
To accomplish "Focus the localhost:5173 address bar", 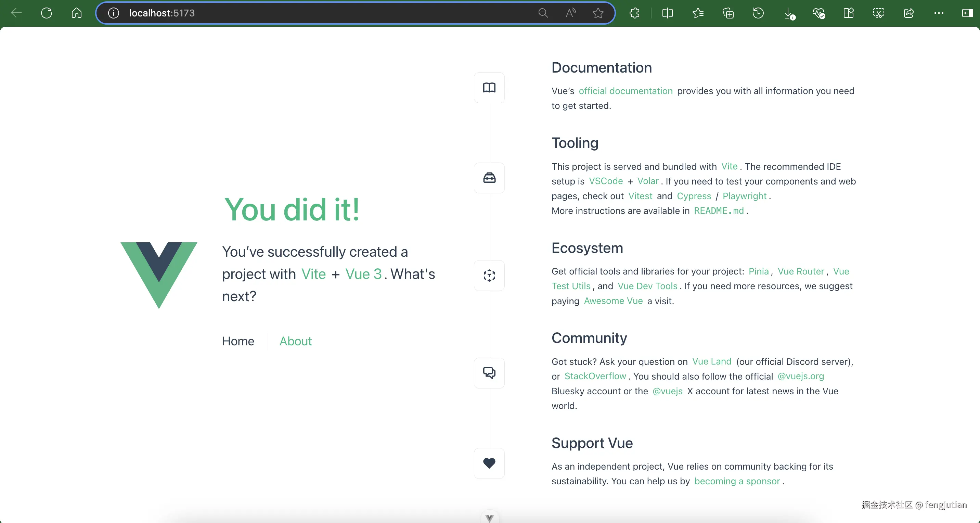I will pyautogui.click(x=304, y=13).
